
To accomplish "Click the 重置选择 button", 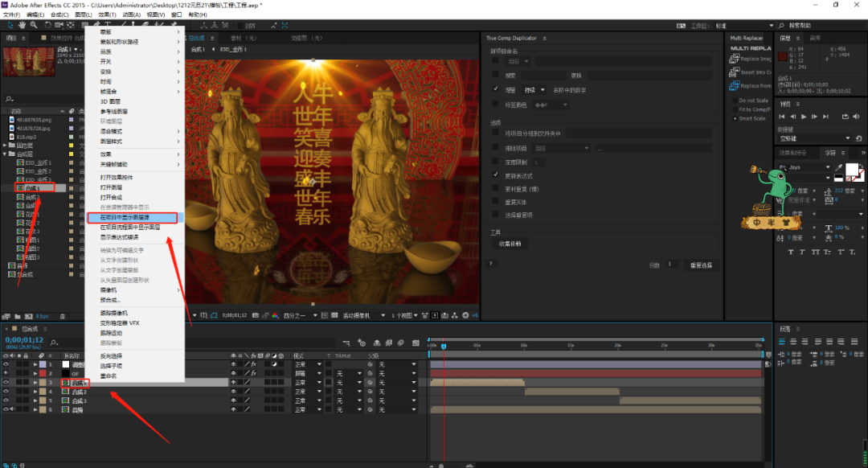I will pos(701,265).
